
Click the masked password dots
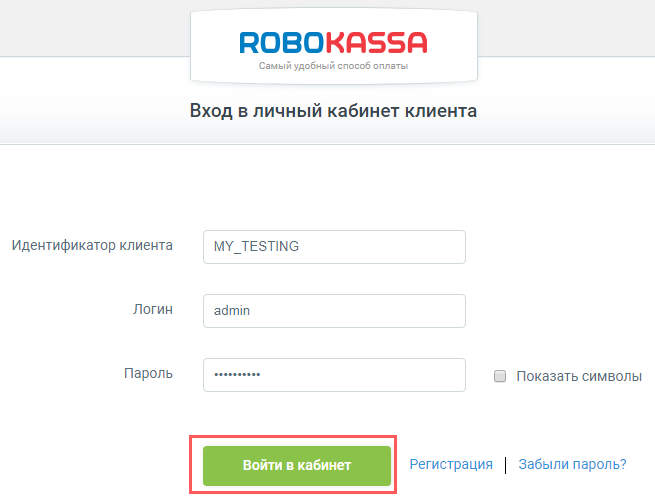[x=237, y=374]
